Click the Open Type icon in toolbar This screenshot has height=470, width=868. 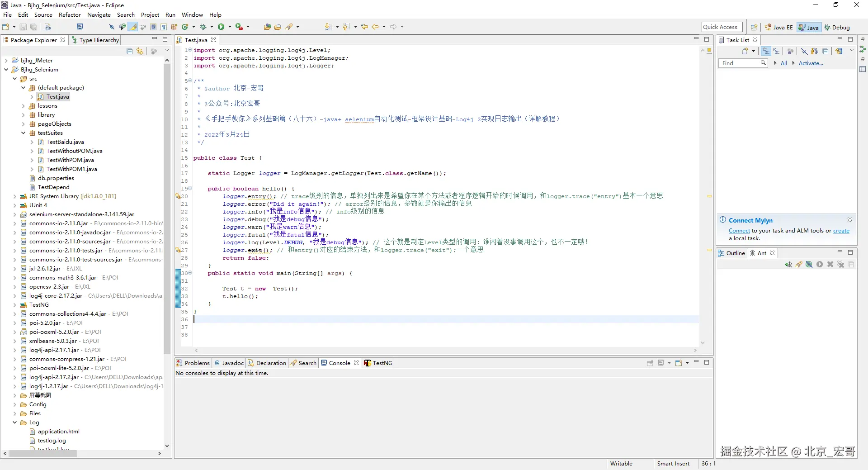click(x=267, y=27)
